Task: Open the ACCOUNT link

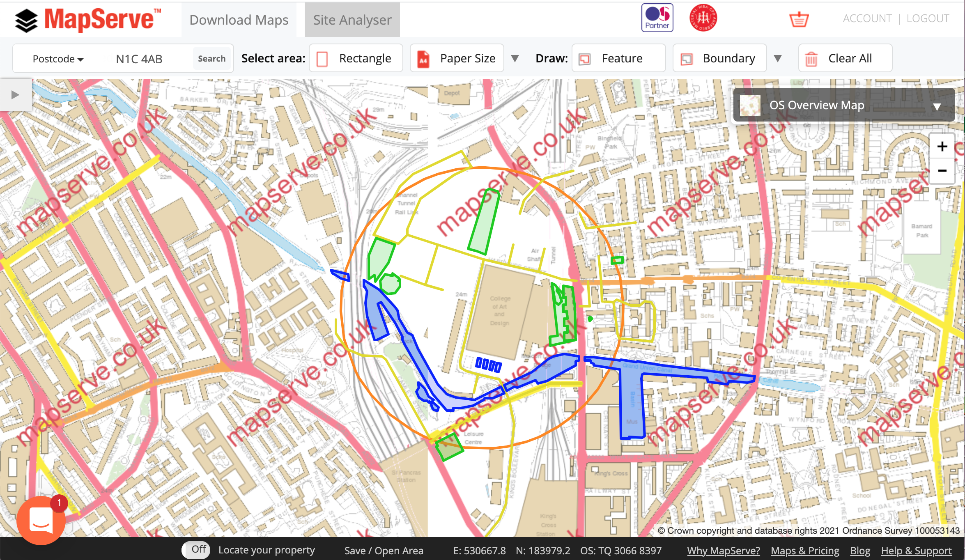Action: [x=867, y=18]
